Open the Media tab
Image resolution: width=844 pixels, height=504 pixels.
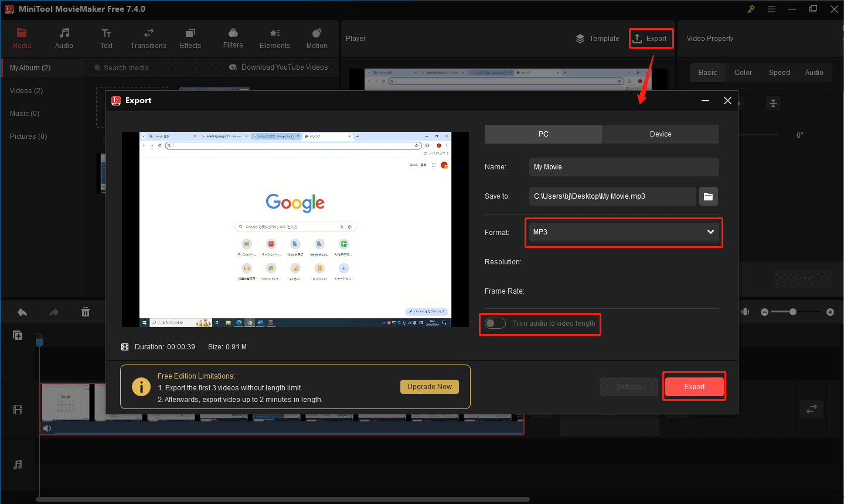click(22, 39)
